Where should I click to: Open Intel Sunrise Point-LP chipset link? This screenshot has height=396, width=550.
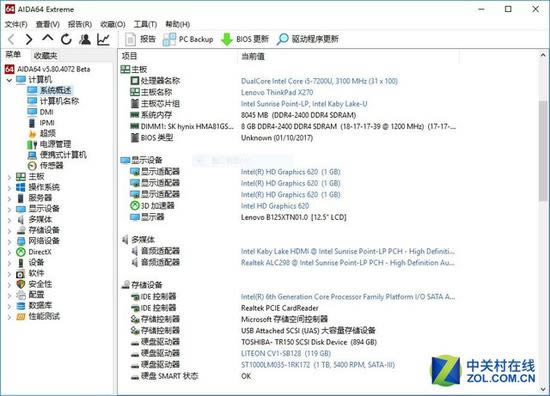click(304, 104)
